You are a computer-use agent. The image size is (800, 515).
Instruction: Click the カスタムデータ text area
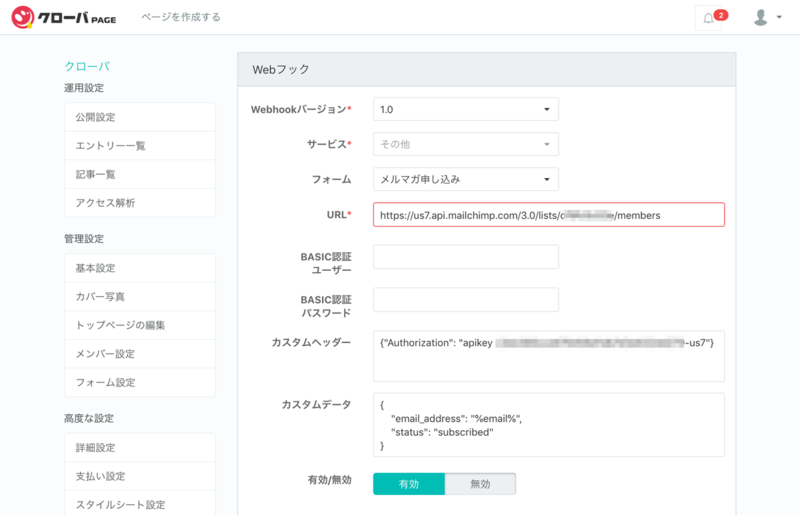tap(548, 425)
